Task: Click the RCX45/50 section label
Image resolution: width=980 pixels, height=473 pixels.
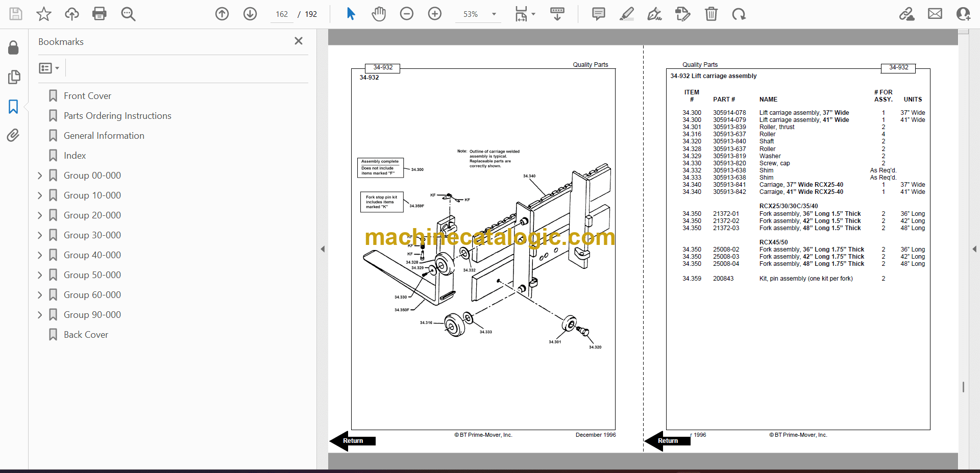Action: coord(773,242)
